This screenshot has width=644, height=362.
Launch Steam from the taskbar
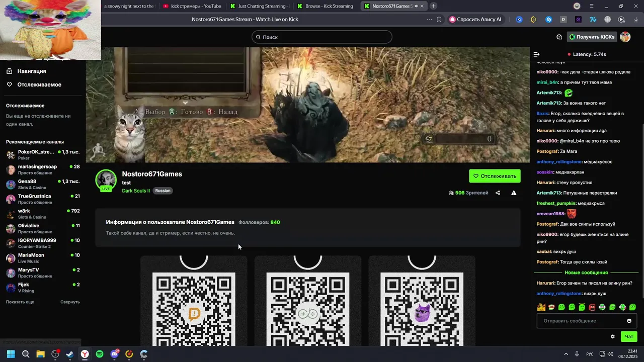[x=70, y=354]
